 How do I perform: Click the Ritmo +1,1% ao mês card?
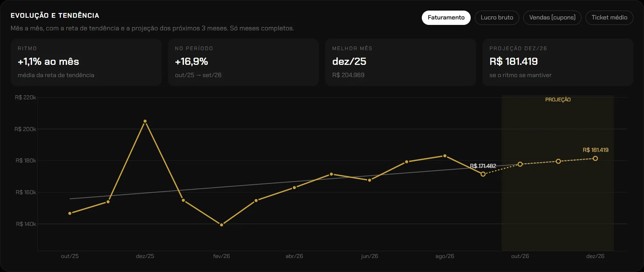(86, 62)
